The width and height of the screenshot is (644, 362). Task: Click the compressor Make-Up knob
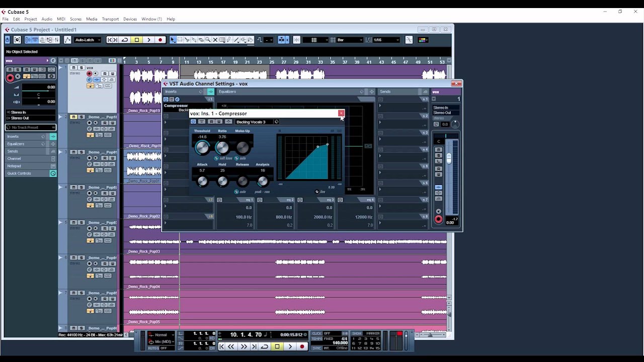[x=242, y=147]
